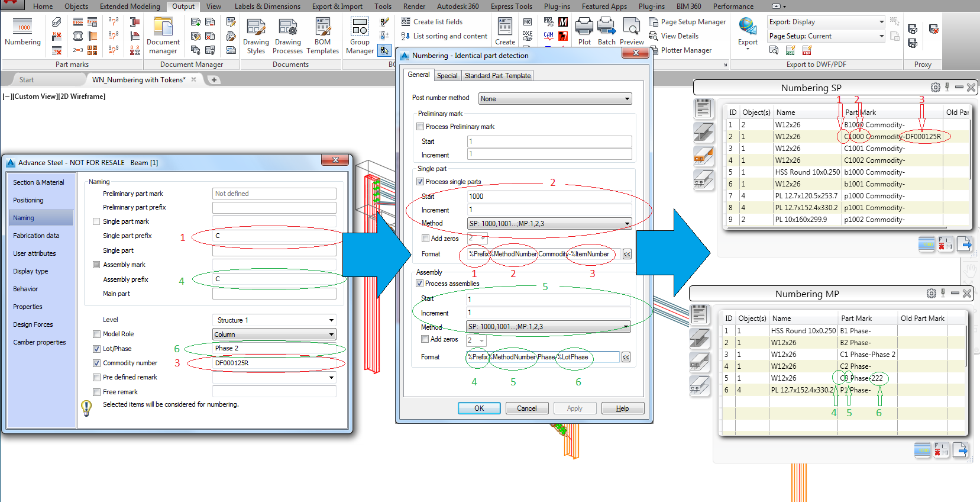
Task: Enable Process Preliminary mark checkbox
Action: [x=420, y=127]
